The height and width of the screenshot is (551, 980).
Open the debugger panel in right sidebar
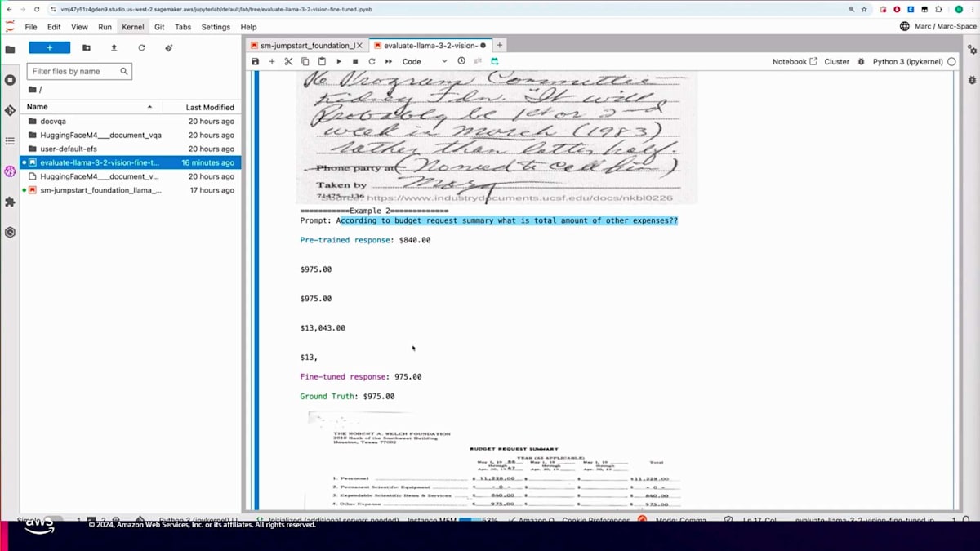point(972,80)
